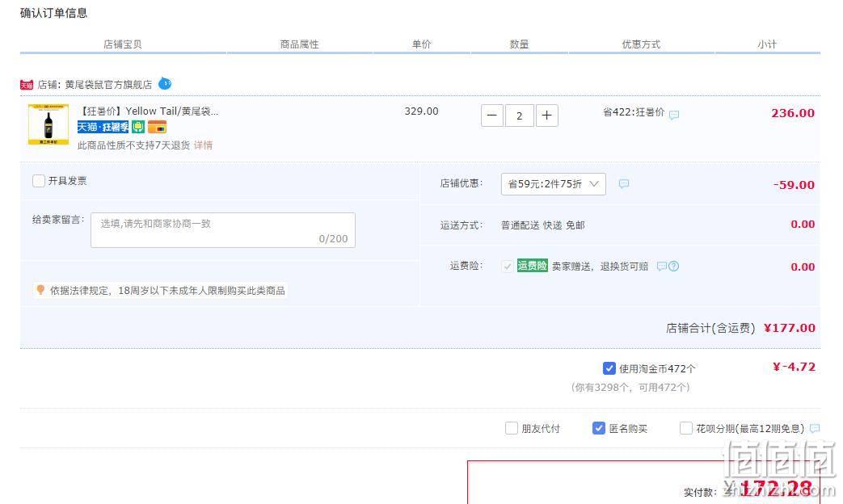
Task: Click the info bubble icon after 花呗分期
Action: 815,428
